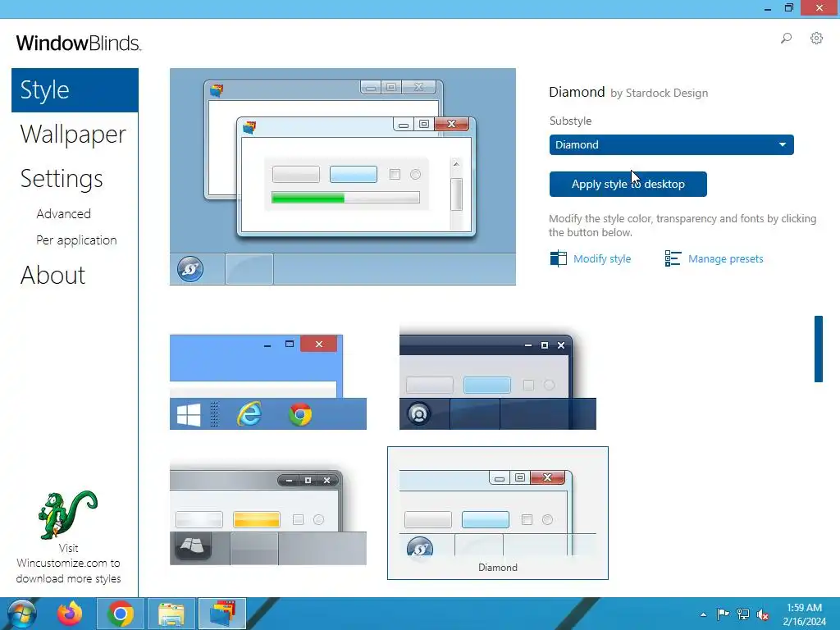Switch to WindowBlinds taskbar button
Viewport: 840px width, 630px height.
[222, 614]
